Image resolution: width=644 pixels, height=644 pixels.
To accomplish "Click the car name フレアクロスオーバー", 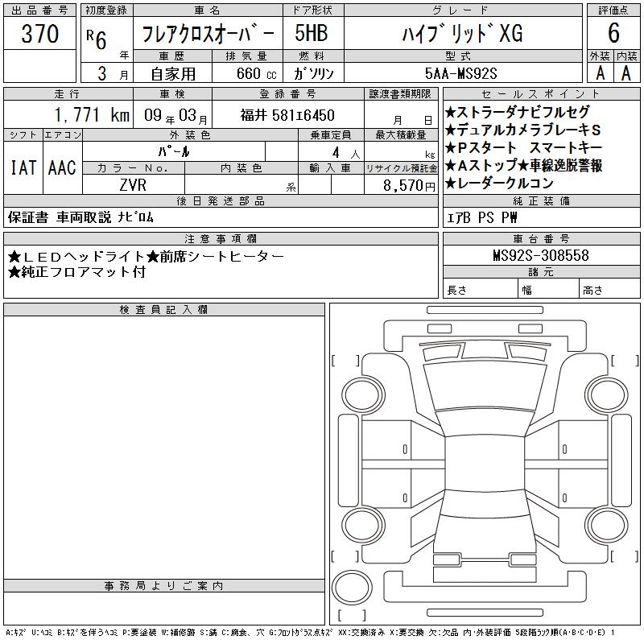I will tap(208, 34).
